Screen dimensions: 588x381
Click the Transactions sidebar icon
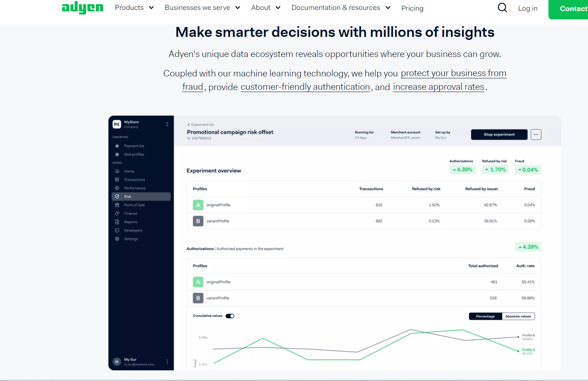tap(117, 180)
